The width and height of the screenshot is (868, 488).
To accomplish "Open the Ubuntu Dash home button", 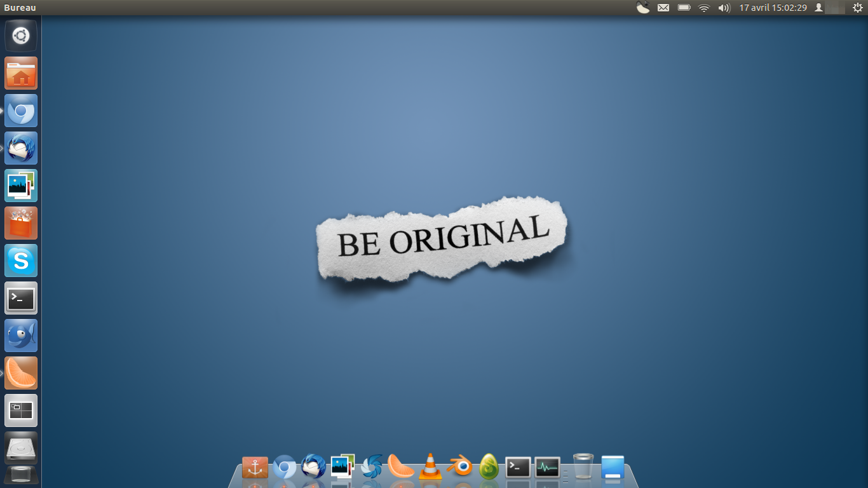I will tap(21, 36).
